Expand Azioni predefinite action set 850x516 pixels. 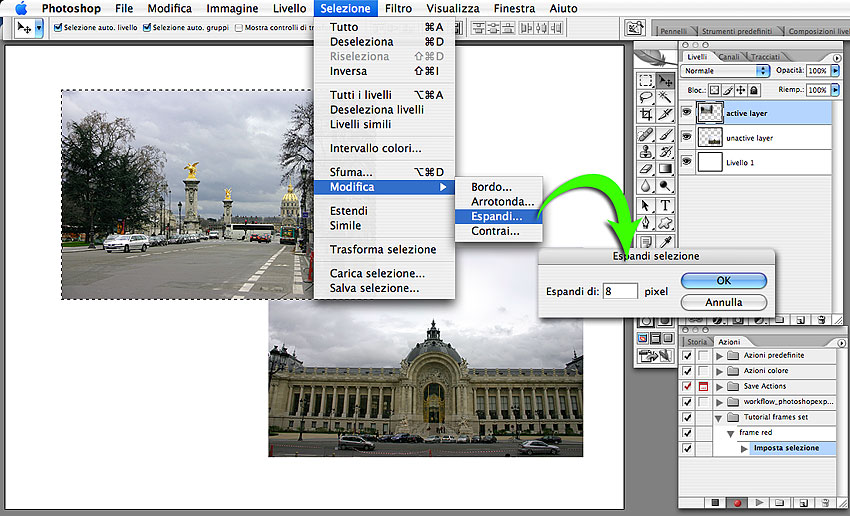click(719, 356)
